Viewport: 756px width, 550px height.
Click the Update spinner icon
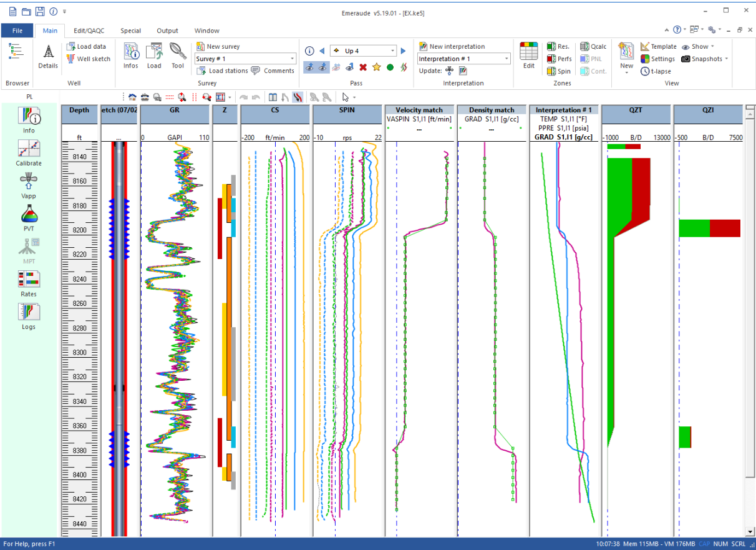point(450,71)
